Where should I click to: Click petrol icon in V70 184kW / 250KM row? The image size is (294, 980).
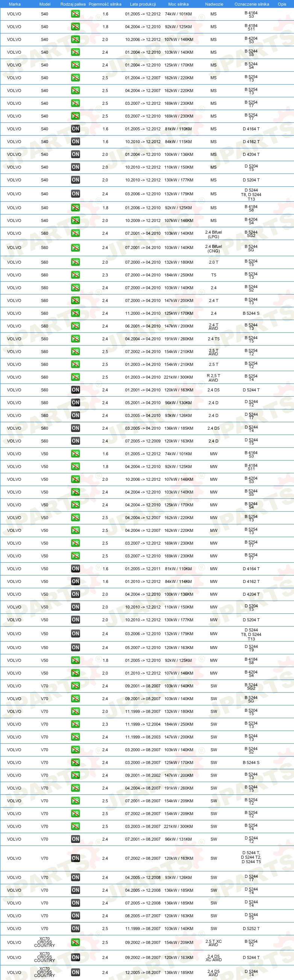[x=76, y=724]
